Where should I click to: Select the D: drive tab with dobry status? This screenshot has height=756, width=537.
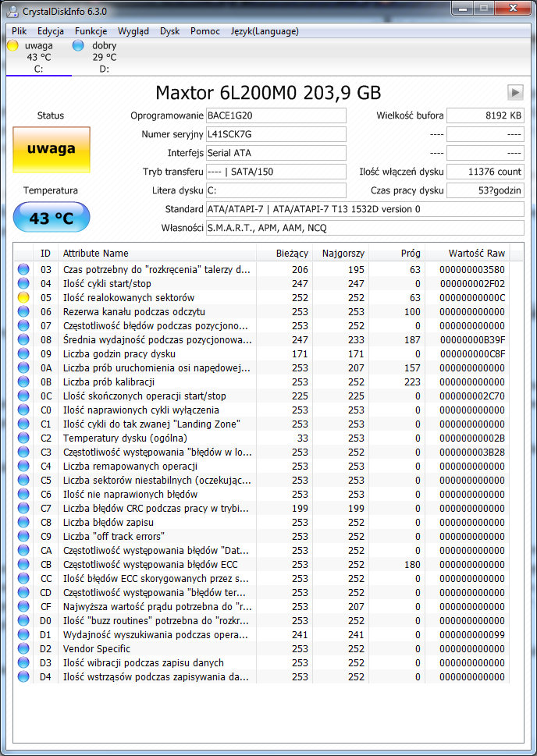pos(105,58)
